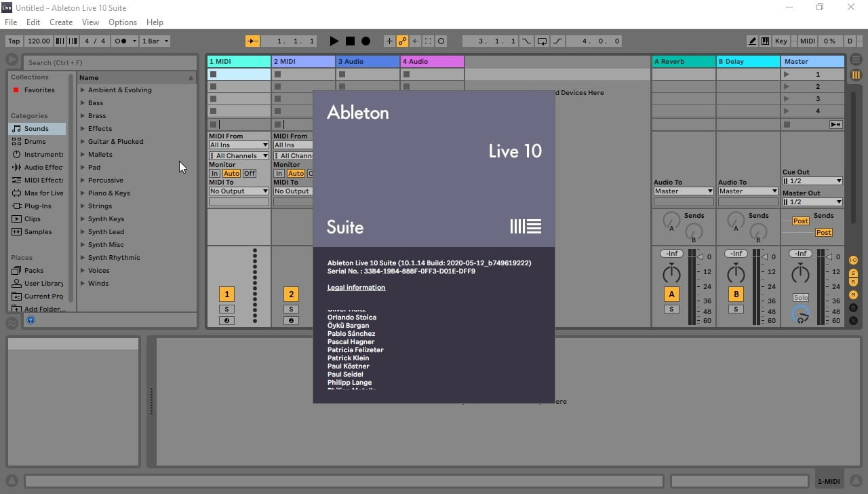Toggle Draw Mode pencil icon
The image size is (868, 494).
click(753, 41)
